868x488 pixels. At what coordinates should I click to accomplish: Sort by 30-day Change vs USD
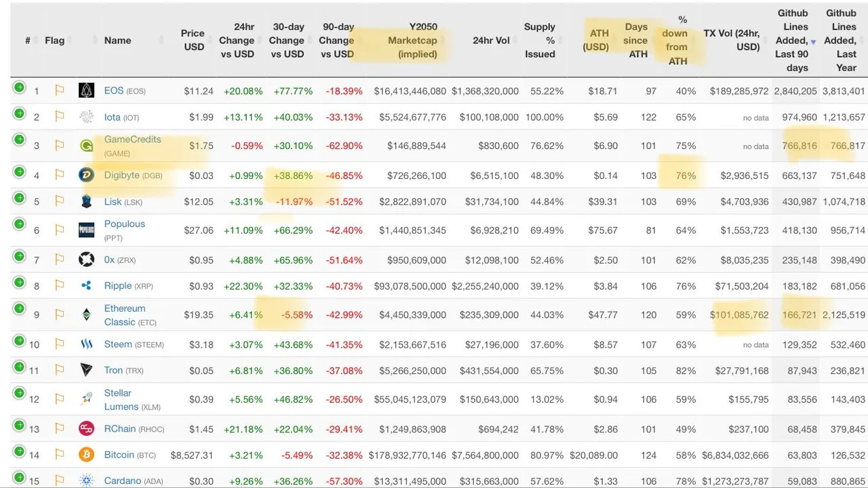point(286,40)
